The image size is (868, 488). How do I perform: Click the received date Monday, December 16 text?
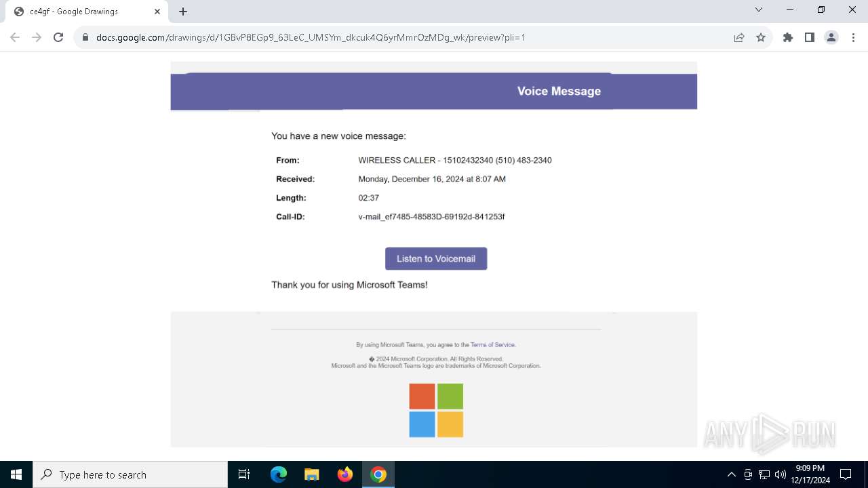pyautogui.click(x=432, y=179)
